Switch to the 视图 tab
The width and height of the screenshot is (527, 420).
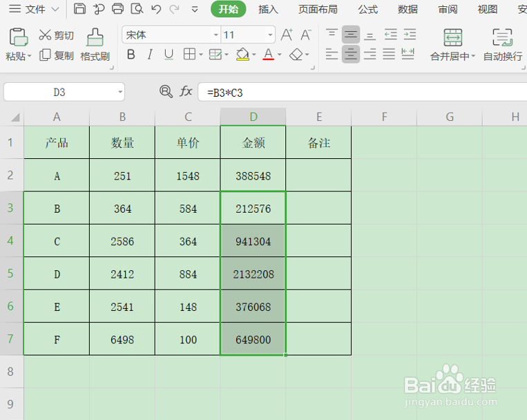pyautogui.click(x=488, y=9)
